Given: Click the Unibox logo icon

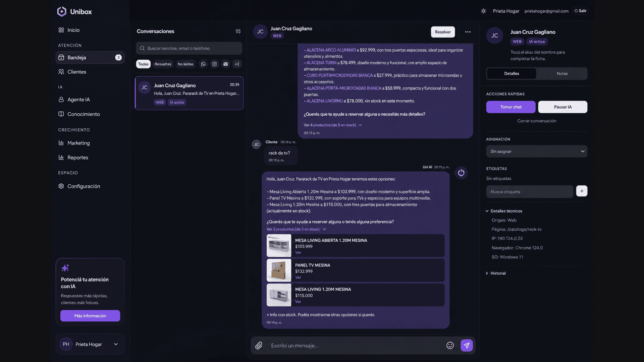Looking at the screenshot, I should [x=62, y=11].
